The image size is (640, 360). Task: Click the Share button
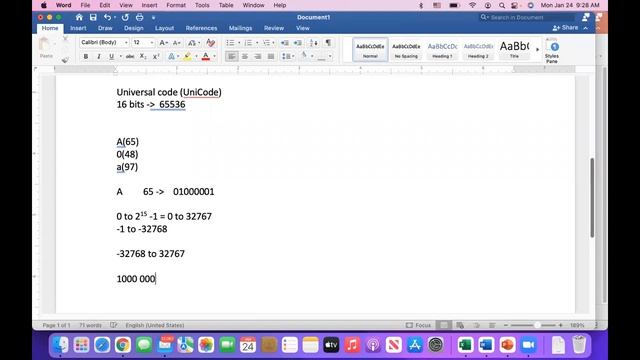click(x=565, y=28)
